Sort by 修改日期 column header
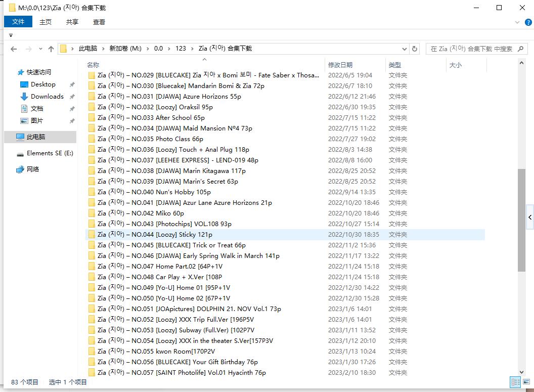Viewport: 534px width, 392px height. (340, 65)
